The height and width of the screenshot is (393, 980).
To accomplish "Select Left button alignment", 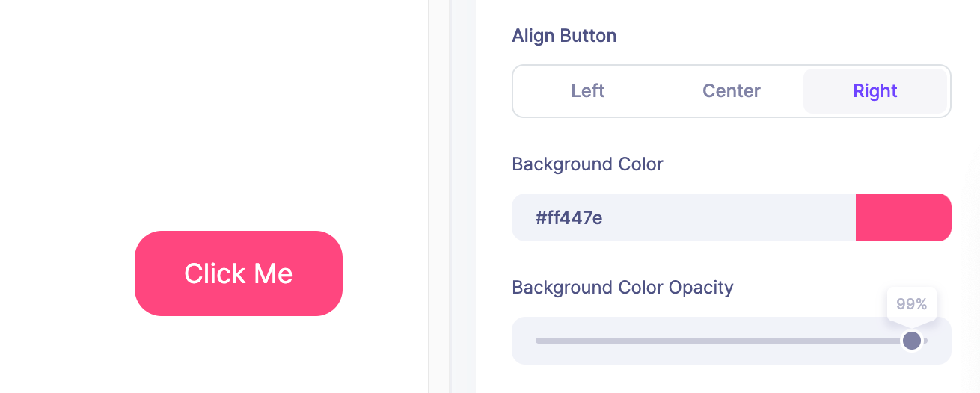I will [x=587, y=91].
